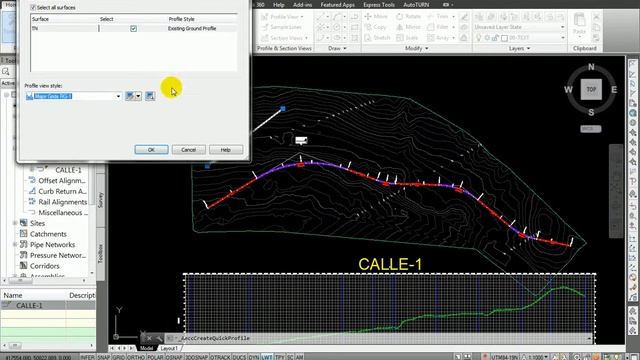Toggle Select all surfaces checkbox
Viewport: 640px width, 360px height.
33,7
